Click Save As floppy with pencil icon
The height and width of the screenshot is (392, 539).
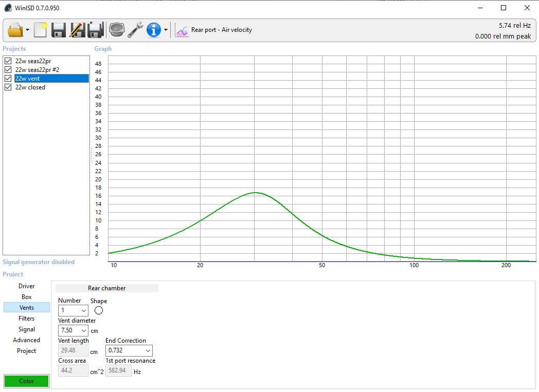pyautogui.click(x=77, y=30)
